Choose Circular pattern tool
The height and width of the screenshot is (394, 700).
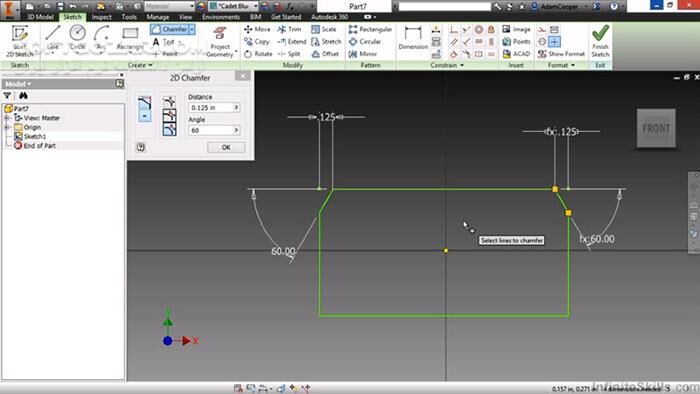[365, 41]
